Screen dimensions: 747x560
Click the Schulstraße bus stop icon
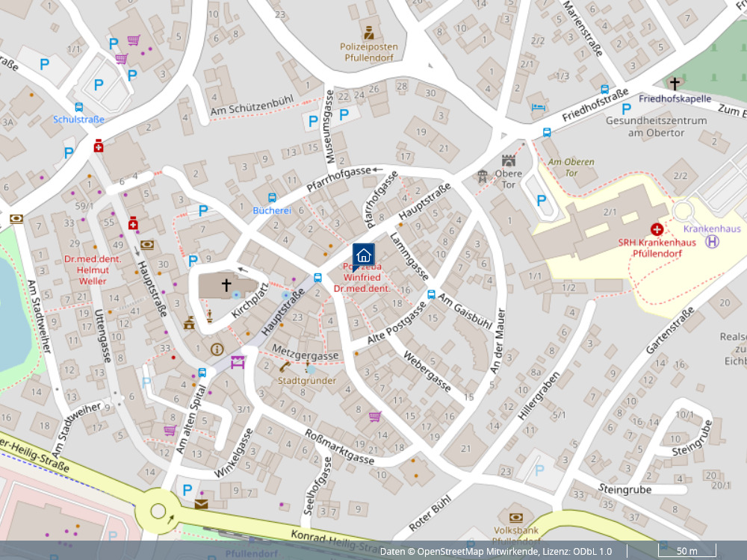[79, 107]
